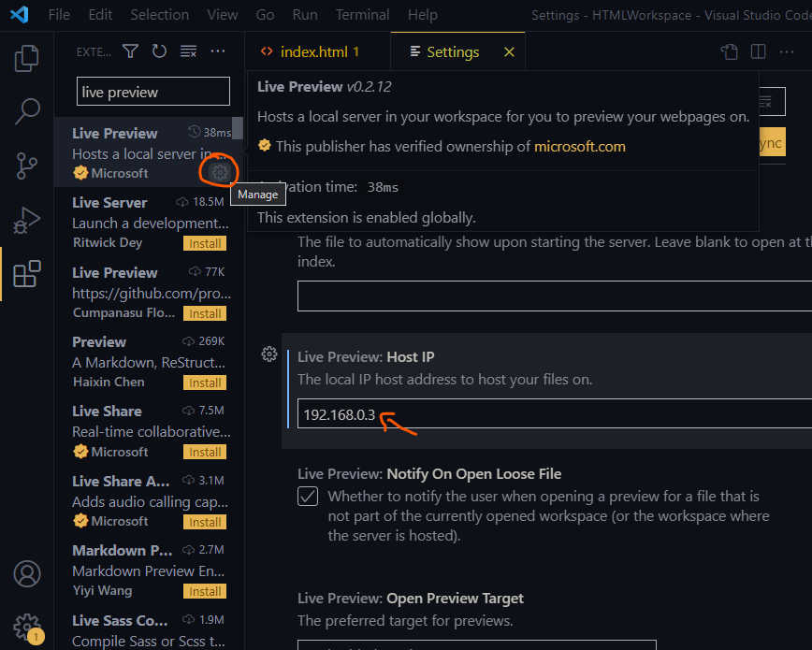Viewport: 812px width, 650px height.
Task: Open editor more actions menu
Action: [x=787, y=51]
